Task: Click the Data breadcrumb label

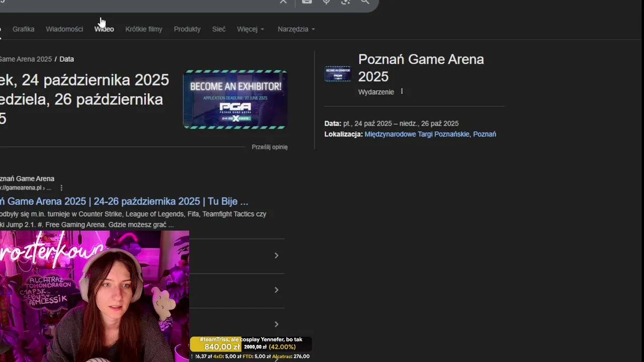Action: click(x=66, y=59)
